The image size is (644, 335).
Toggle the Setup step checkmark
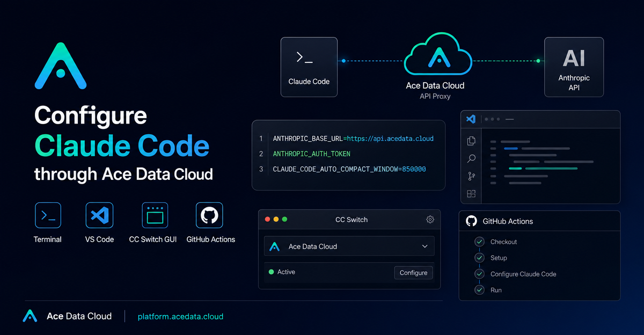[x=479, y=258]
